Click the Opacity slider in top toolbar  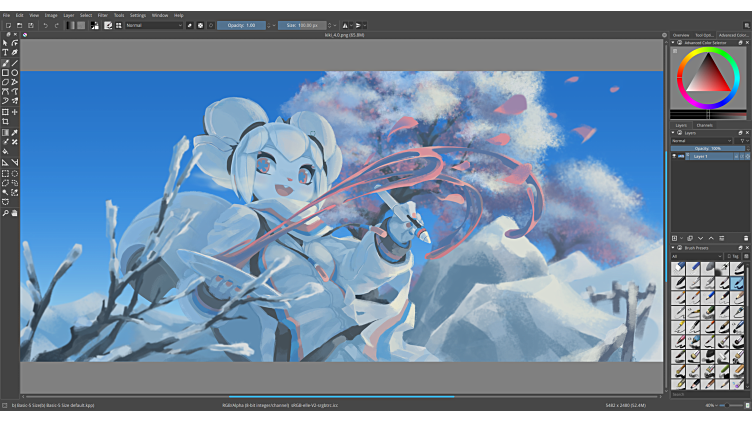pyautogui.click(x=241, y=25)
